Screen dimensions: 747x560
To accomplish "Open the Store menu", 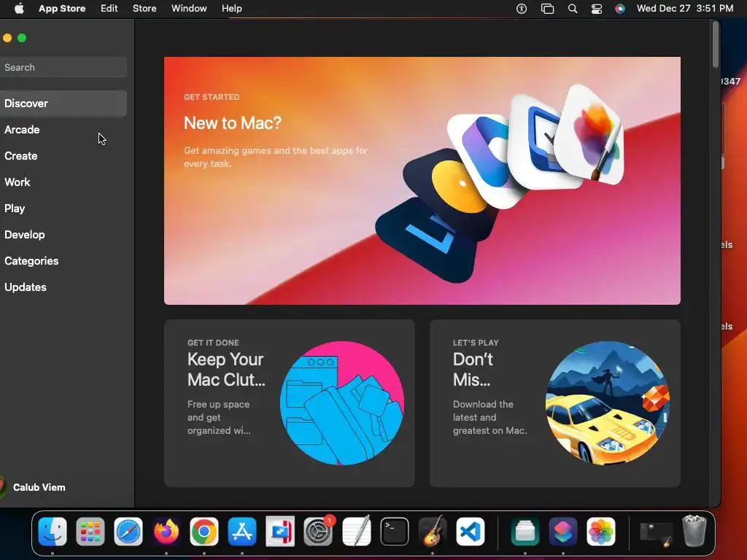I will click(x=144, y=9).
